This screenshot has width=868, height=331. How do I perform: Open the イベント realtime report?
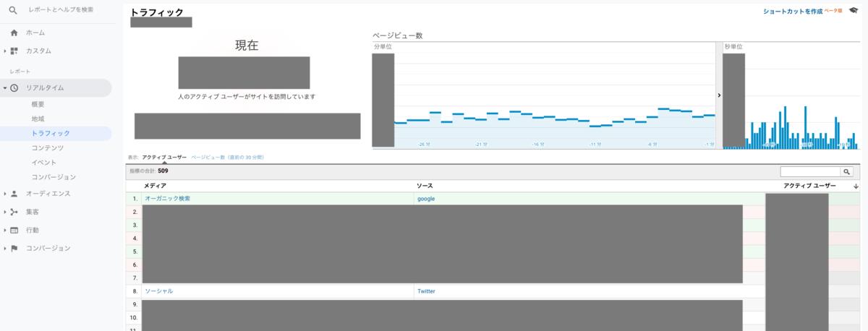tap(44, 162)
